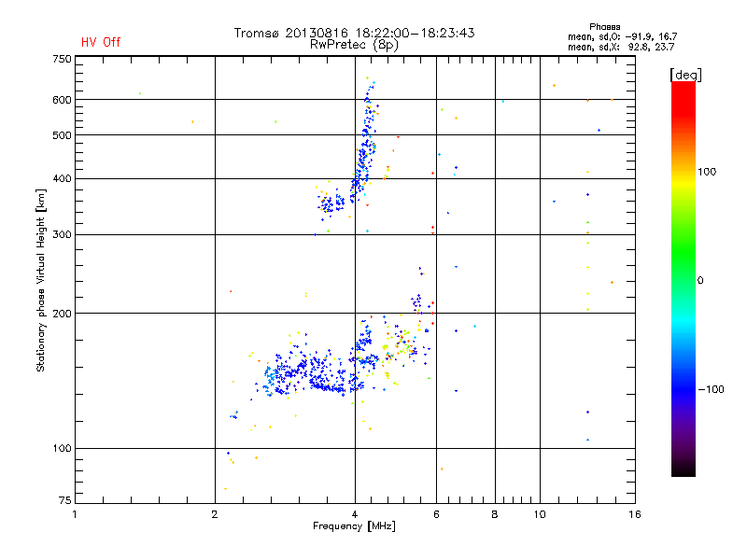Click the "Stationary phase Virtual Height [km]" axis label
The height and width of the screenshot is (560, 747).
point(41,280)
